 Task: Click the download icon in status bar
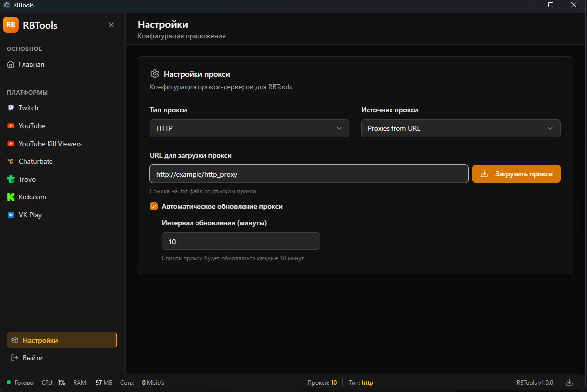coord(569,382)
